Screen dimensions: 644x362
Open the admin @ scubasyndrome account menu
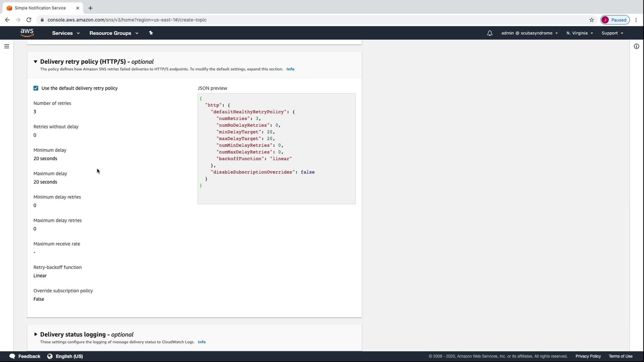click(529, 33)
